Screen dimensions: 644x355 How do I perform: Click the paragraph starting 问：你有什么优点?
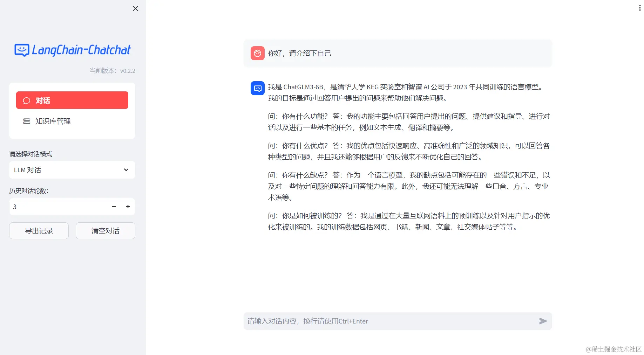tap(409, 151)
